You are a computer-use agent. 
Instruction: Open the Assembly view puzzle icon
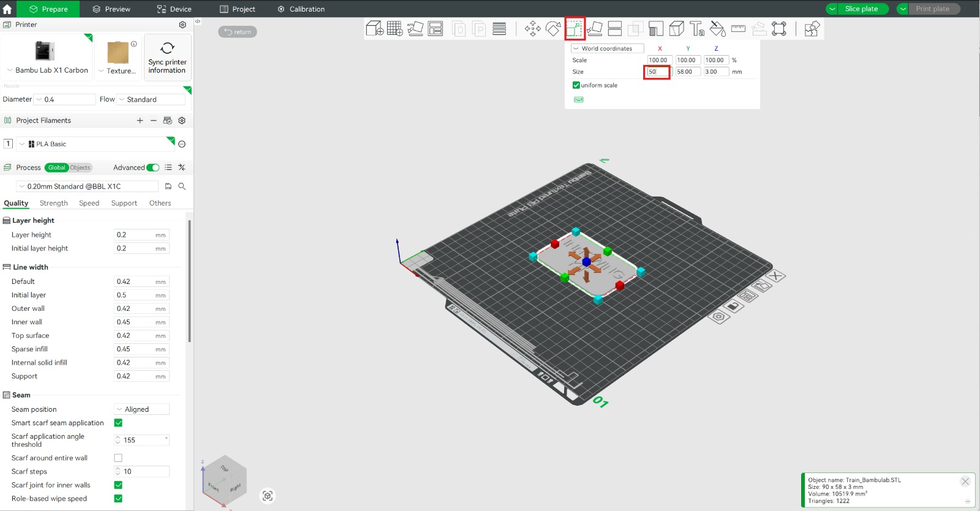tap(812, 29)
